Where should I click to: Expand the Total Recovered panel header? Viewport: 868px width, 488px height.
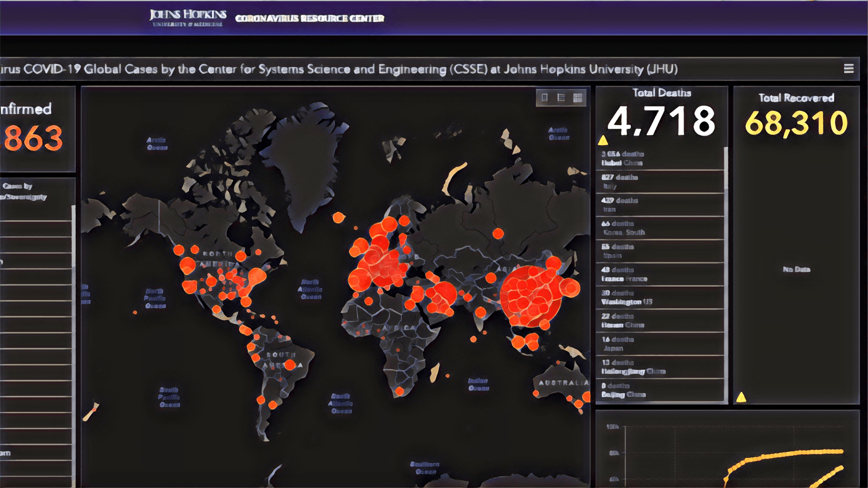click(797, 98)
